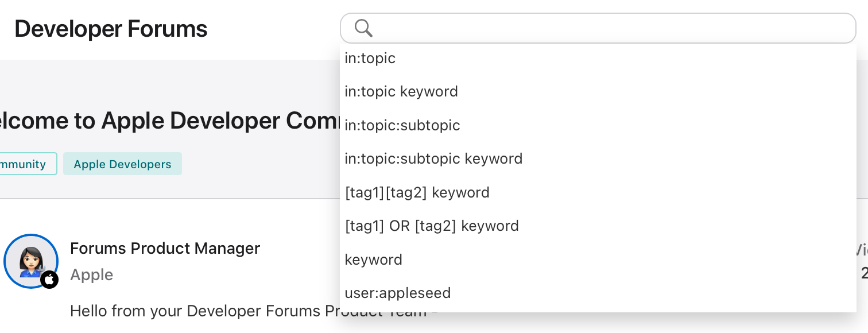Focus the forum search input field
The height and width of the screenshot is (333, 868).
tap(598, 28)
